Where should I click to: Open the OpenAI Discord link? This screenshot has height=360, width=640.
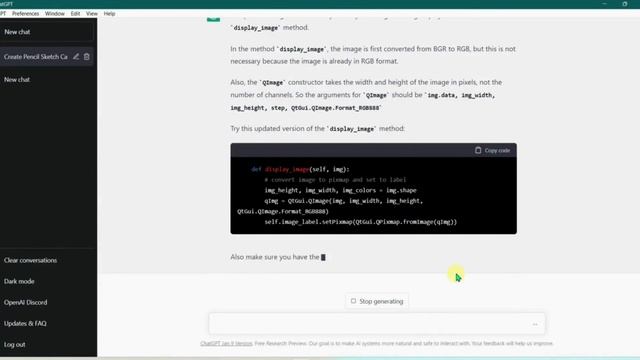(25, 302)
